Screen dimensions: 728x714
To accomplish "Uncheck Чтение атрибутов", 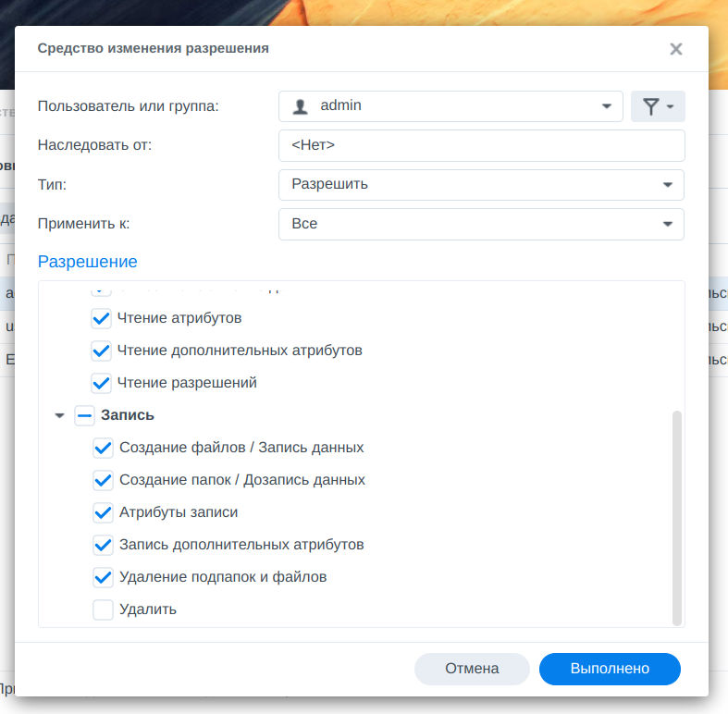I will 101,318.
